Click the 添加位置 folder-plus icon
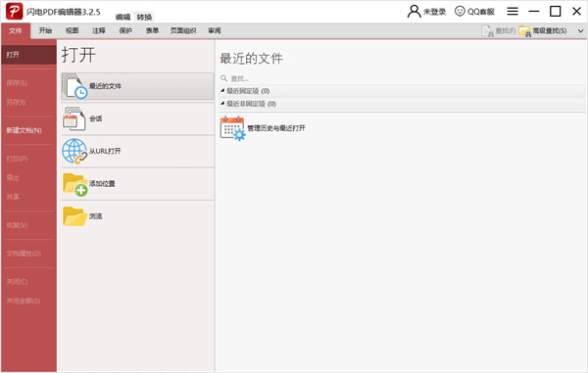 click(75, 184)
